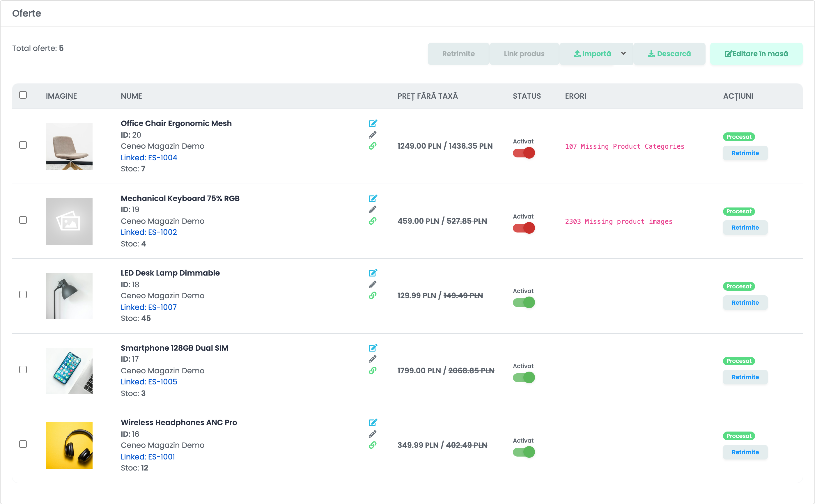Image resolution: width=815 pixels, height=504 pixels.
Task: Toggle the Activat switch for Wireless Headphones ANC Pro
Action: pyautogui.click(x=524, y=452)
